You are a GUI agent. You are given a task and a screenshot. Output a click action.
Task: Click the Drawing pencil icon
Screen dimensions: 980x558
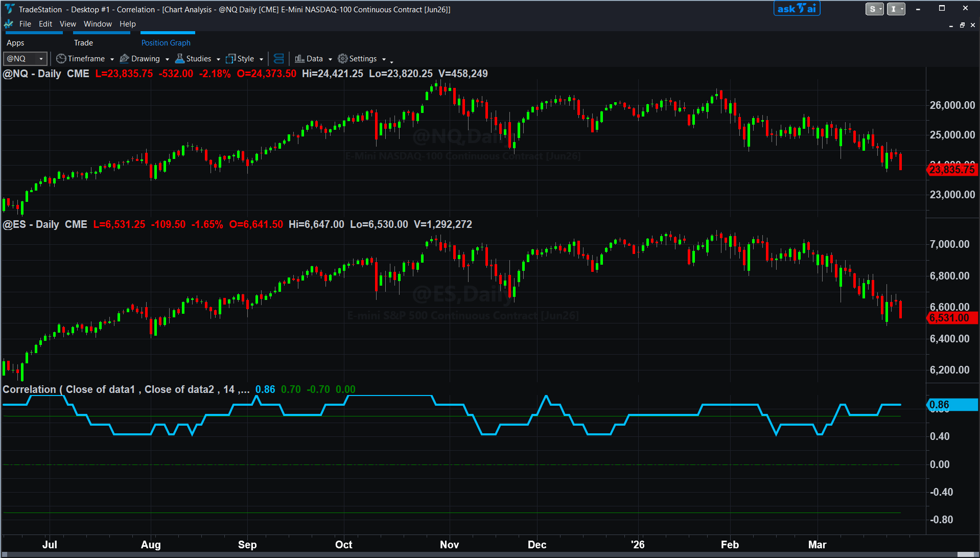(124, 59)
